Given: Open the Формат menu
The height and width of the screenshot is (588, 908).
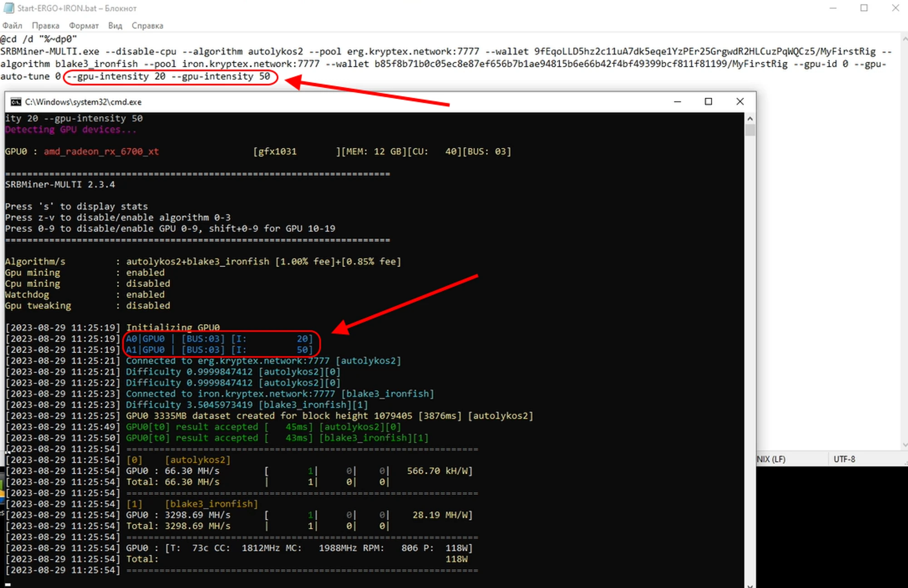Looking at the screenshot, I should (84, 25).
